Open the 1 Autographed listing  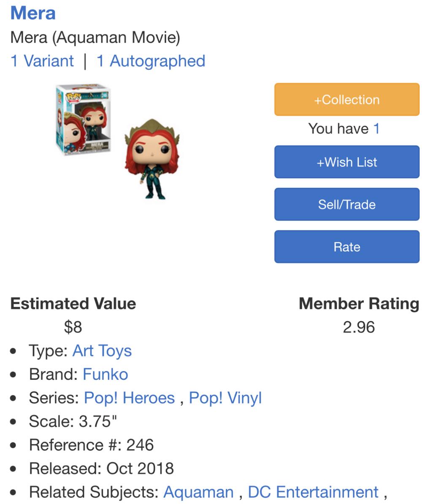150,60
